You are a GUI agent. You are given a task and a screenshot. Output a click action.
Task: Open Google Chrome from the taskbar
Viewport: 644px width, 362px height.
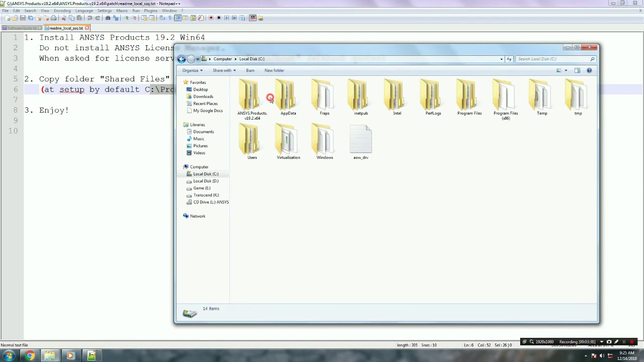point(30,356)
